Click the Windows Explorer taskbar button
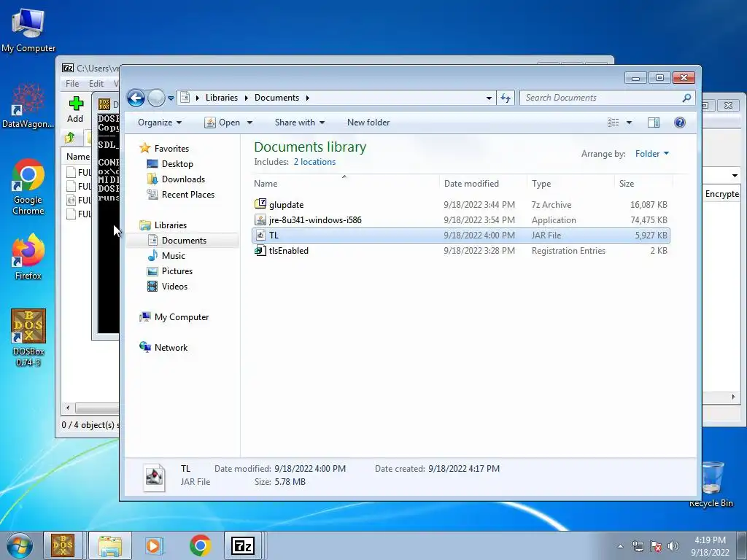The image size is (747, 560). click(x=110, y=545)
